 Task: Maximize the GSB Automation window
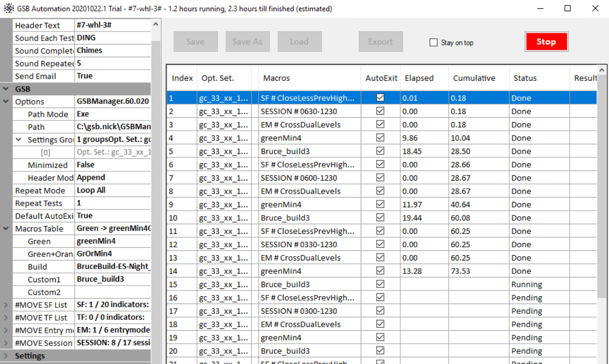568,9
